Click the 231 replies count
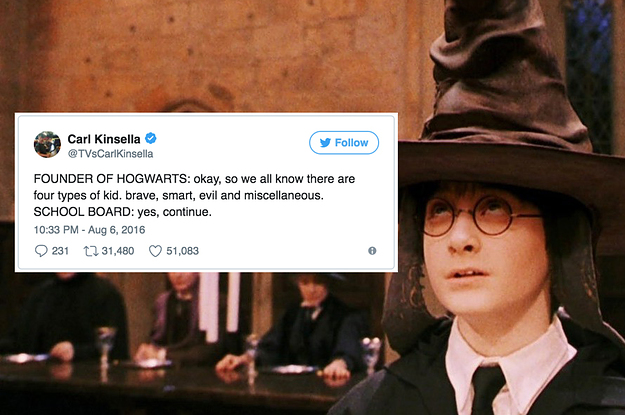The image size is (625, 415). [60, 251]
